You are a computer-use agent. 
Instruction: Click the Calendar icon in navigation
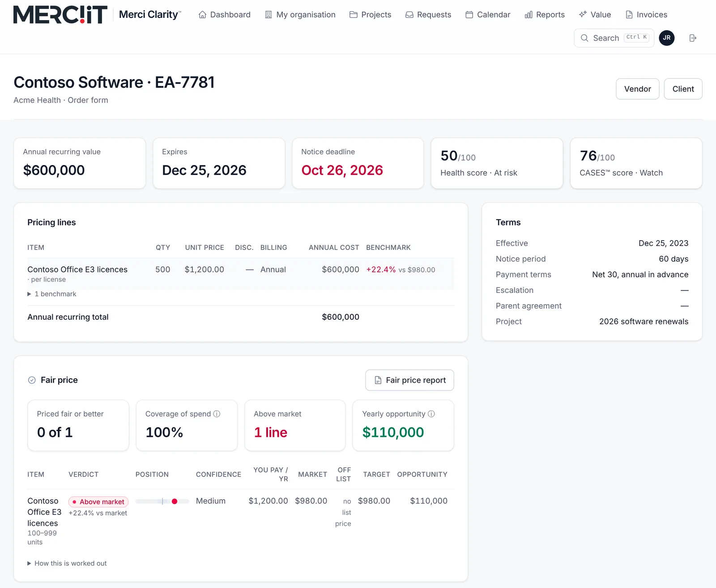pos(469,15)
